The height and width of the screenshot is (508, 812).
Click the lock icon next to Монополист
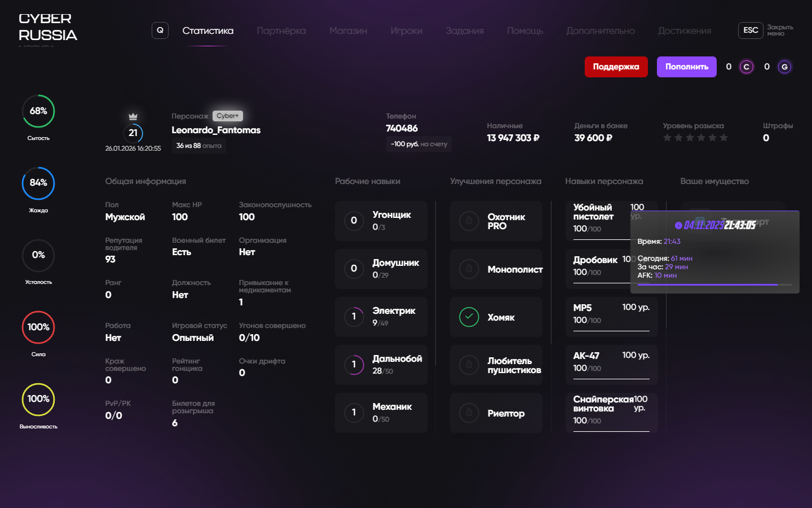click(x=469, y=269)
